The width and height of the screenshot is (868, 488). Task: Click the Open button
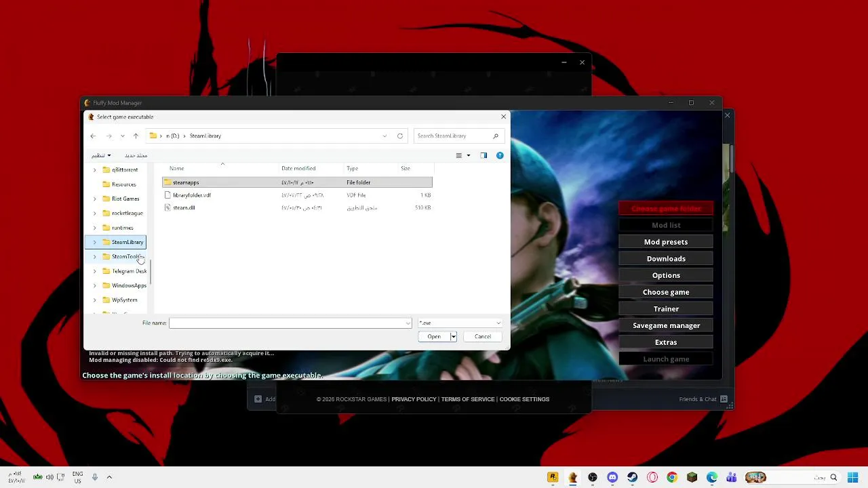tap(434, 337)
